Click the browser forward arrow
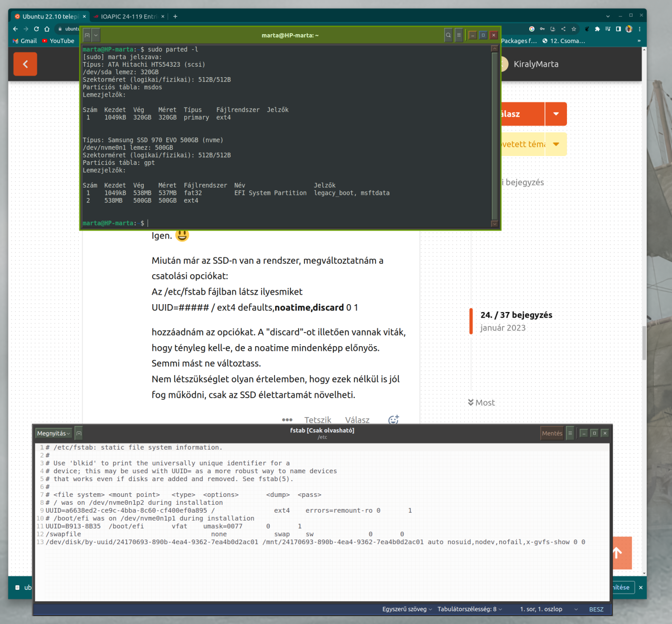The height and width of the screenshot is (624, 672). pos(26,29)
